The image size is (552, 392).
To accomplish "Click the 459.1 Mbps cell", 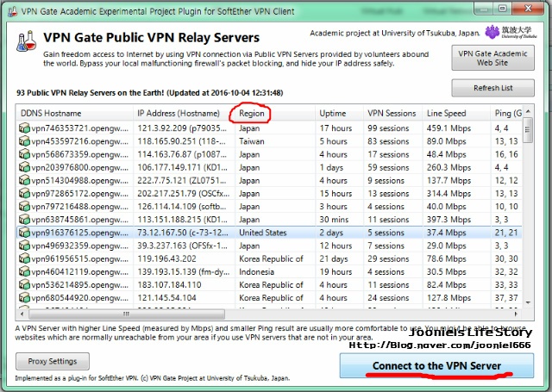I will pyautogui.click(x=448, y=128).
